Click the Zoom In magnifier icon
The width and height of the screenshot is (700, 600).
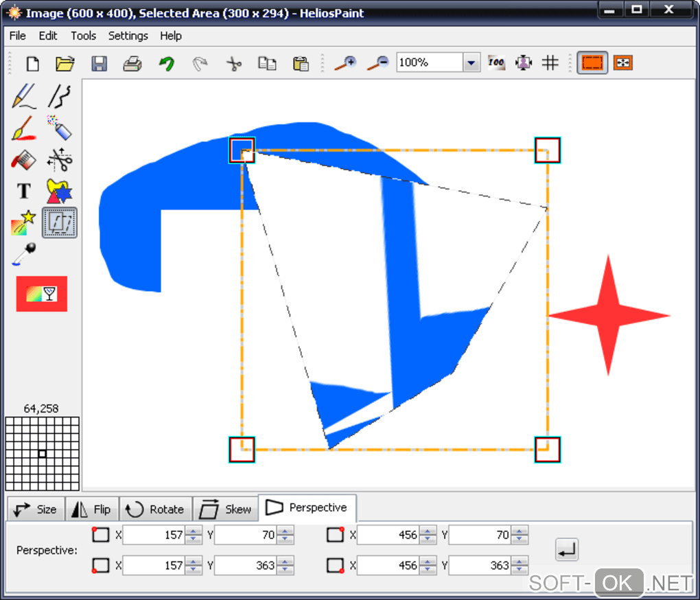pyautogui.click(x=345, y=63)
